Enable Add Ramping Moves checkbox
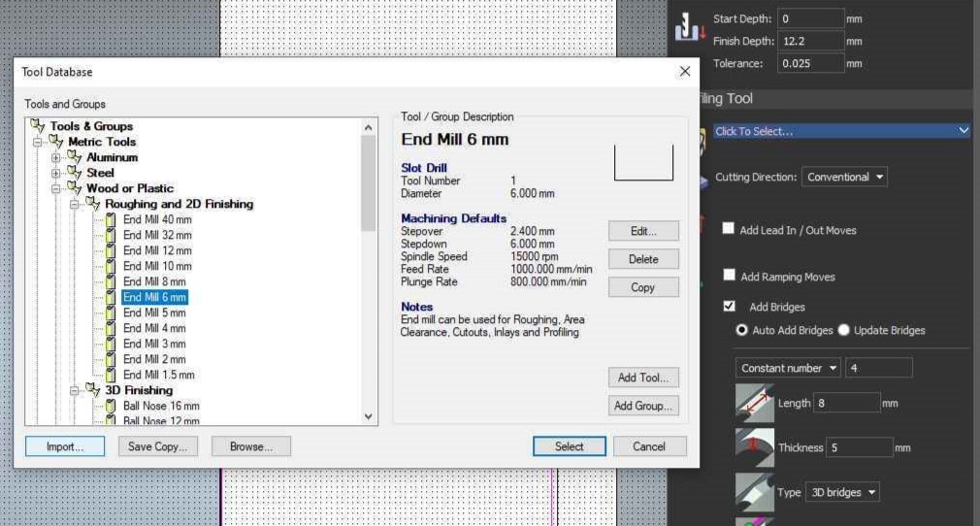Image resolution: width=980 pixels, height=526 pixels. [729, 276]
